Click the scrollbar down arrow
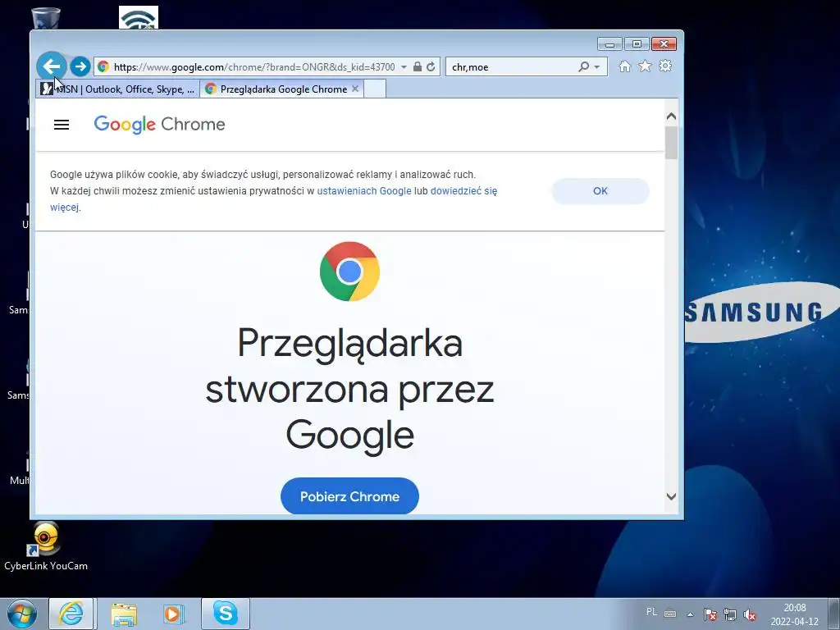Viewport: 840px width, 630px height. pyautogui.click(x=671, y=496)
